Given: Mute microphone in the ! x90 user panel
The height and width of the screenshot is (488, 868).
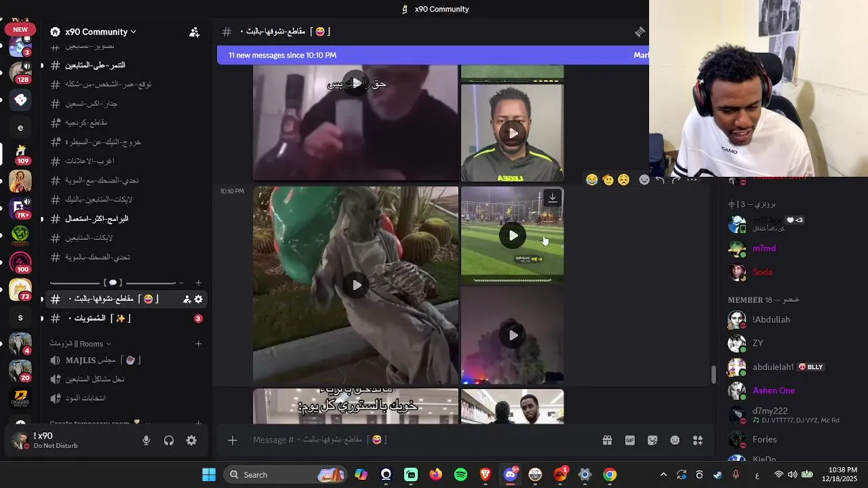Looking at the screenshot, I should pos(146,441).
